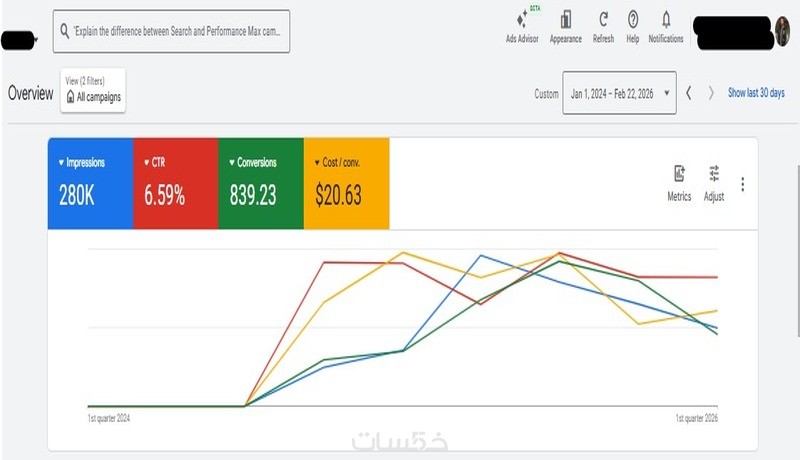Refresh the overview data
The image size is (800, 460).
point(603,20)
